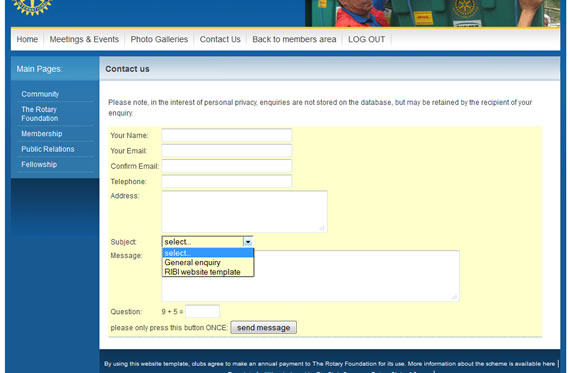Focus the Confirm Email input box
Screen dimensions: 570x373
[226, 166]
